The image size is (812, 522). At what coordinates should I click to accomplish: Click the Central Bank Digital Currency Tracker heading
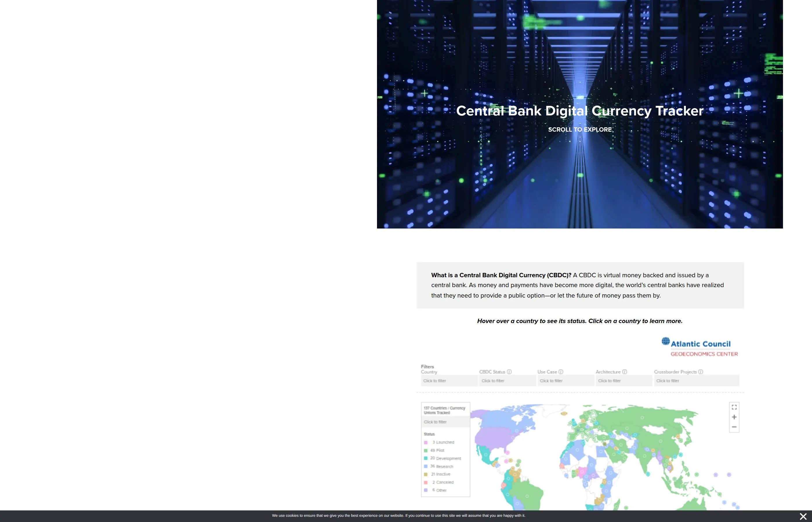point(580,111)
